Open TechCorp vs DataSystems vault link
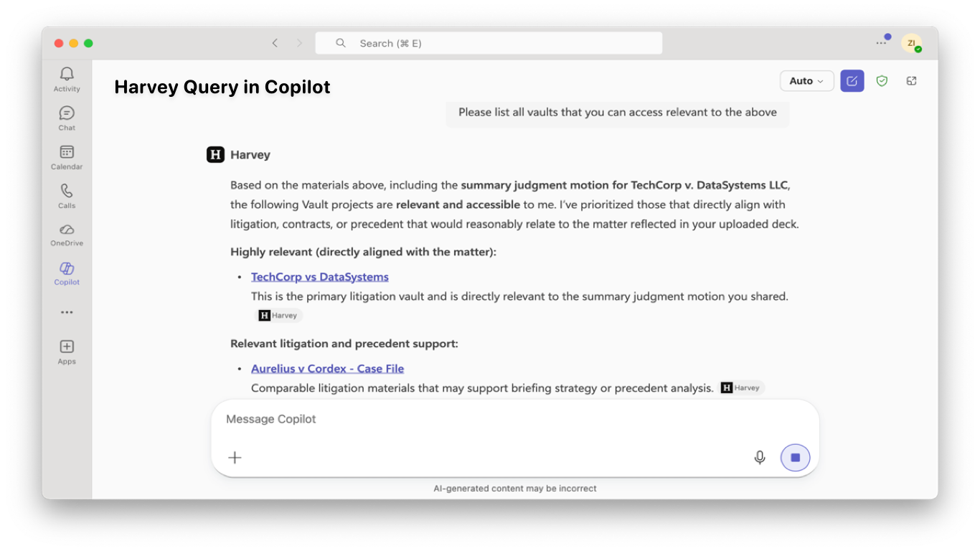 pyautogui.click(x=320, y=277)
